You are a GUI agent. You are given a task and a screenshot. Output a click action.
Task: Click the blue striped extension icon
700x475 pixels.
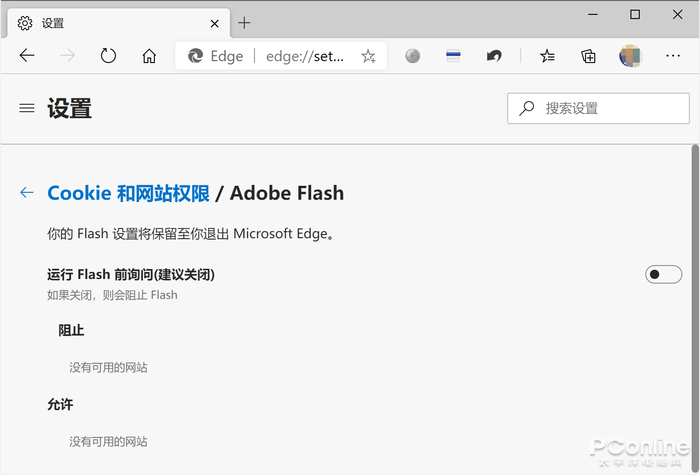tap(453, 56)
